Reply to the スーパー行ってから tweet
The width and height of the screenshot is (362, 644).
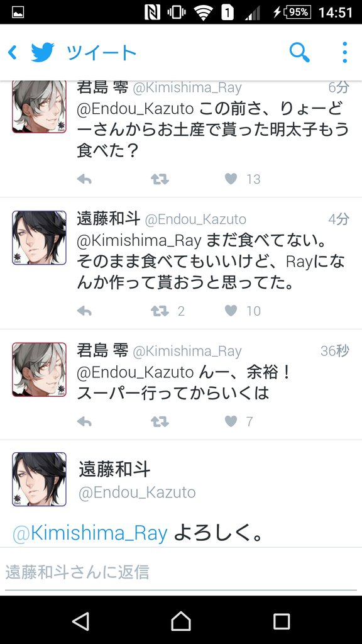click(x=84, y=421)
